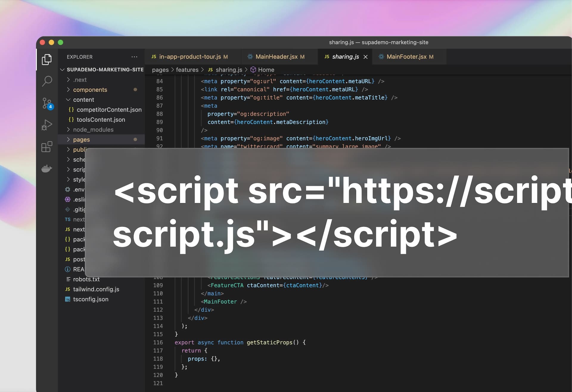Click the git icon beside .gitignore

point(68,209)
